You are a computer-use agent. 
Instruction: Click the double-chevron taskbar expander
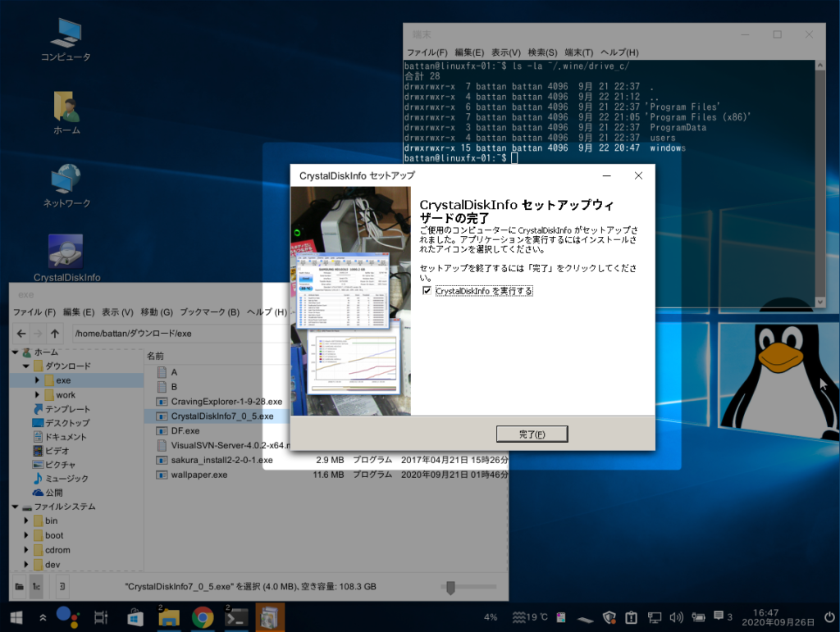[43, 617]
